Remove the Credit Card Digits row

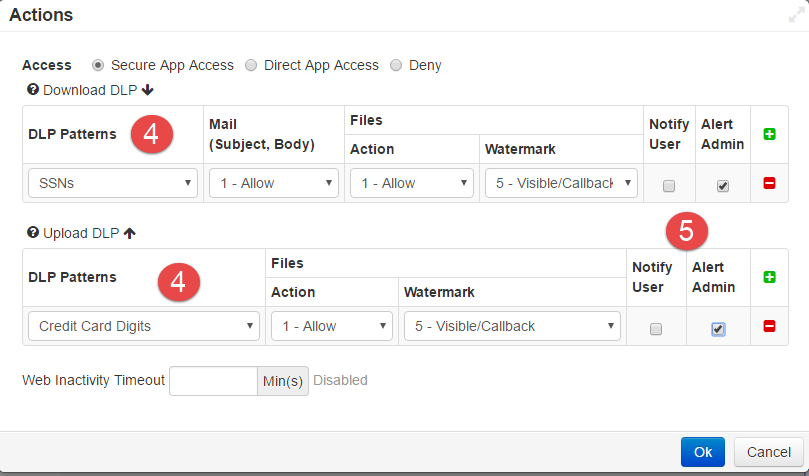tap(769, 326)
